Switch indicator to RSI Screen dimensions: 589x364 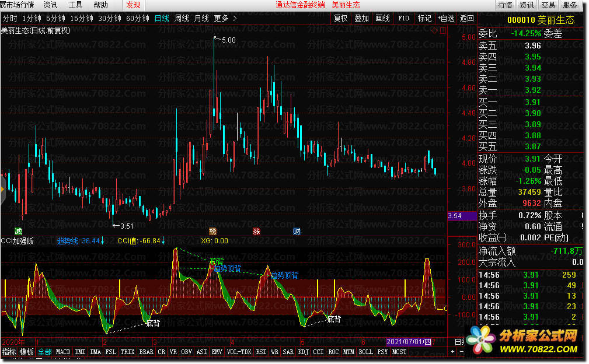[261, 352]
